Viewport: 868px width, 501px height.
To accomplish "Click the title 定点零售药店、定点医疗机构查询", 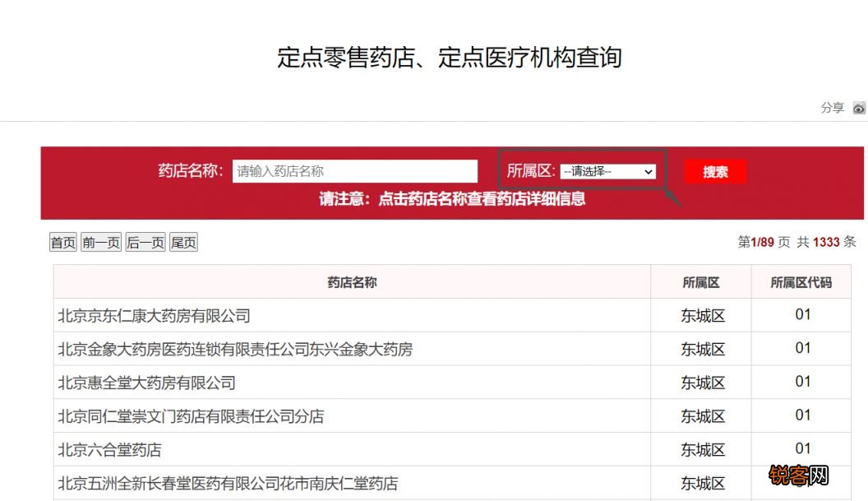I will click(x=449, y=58).
